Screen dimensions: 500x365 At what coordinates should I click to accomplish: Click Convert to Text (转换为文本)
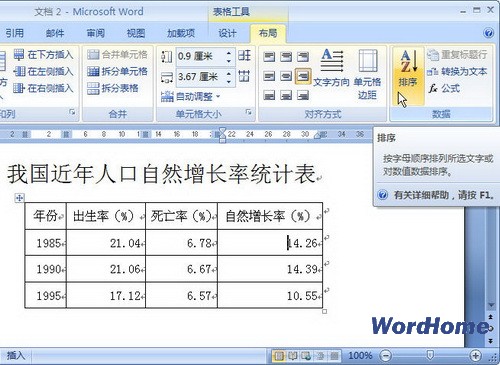click(x=457, y=71)
